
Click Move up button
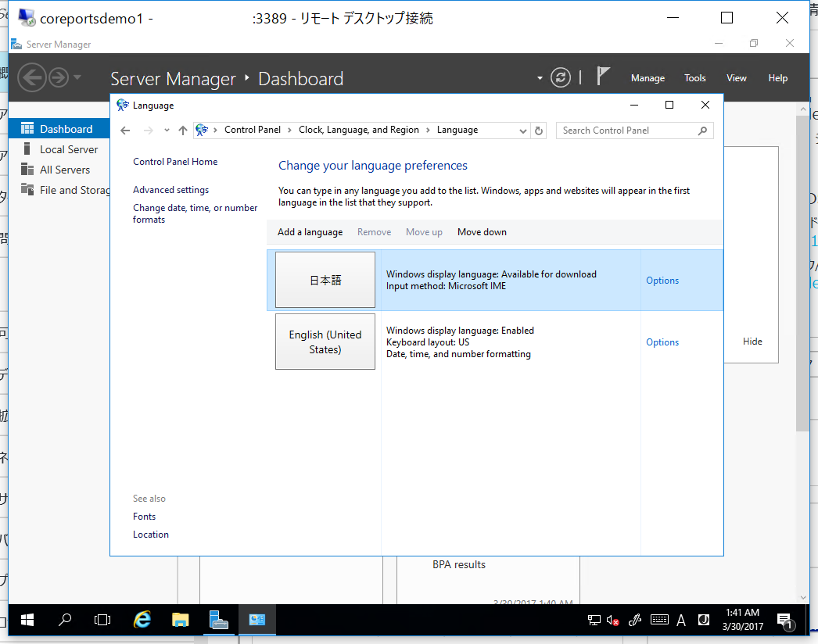(x=424, y=232)
